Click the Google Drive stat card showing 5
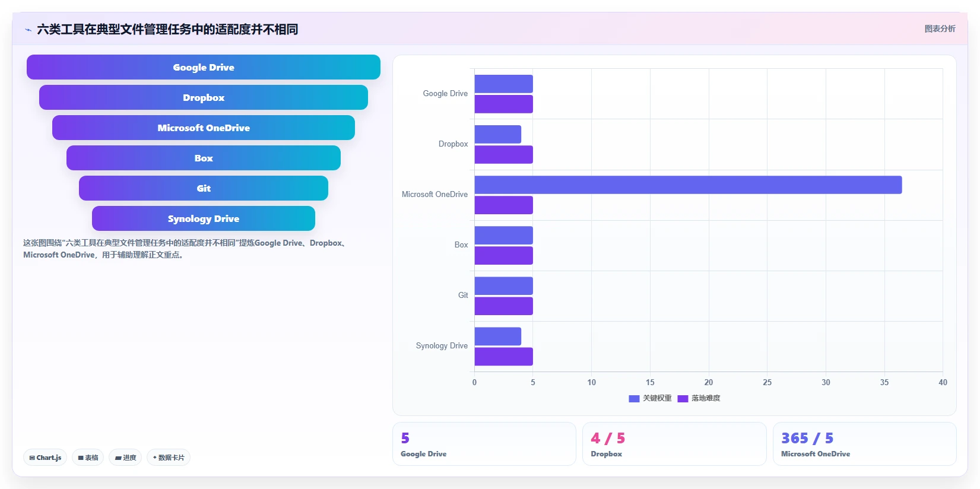 (x=484, y=444)
